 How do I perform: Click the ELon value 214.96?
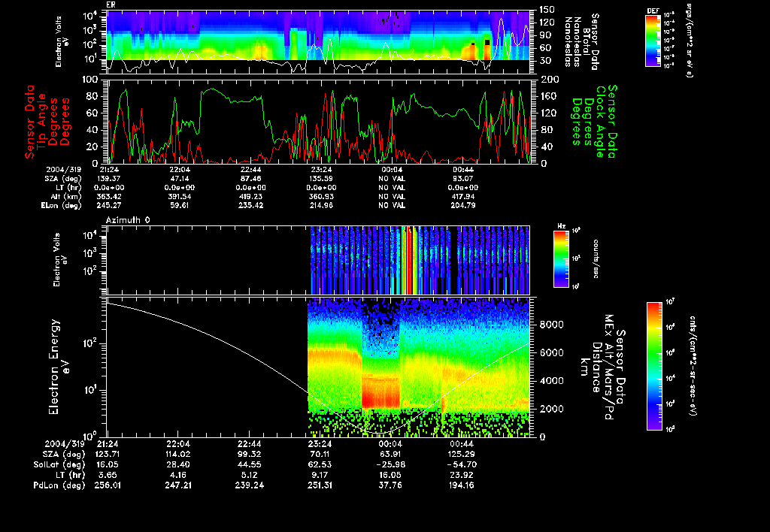pyautogui.click(x=321, y=205)
